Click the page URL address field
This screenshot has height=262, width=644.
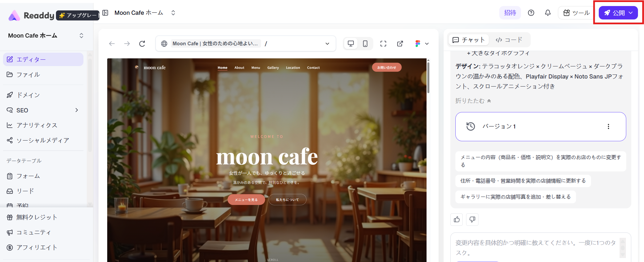[x=246, y=44]
